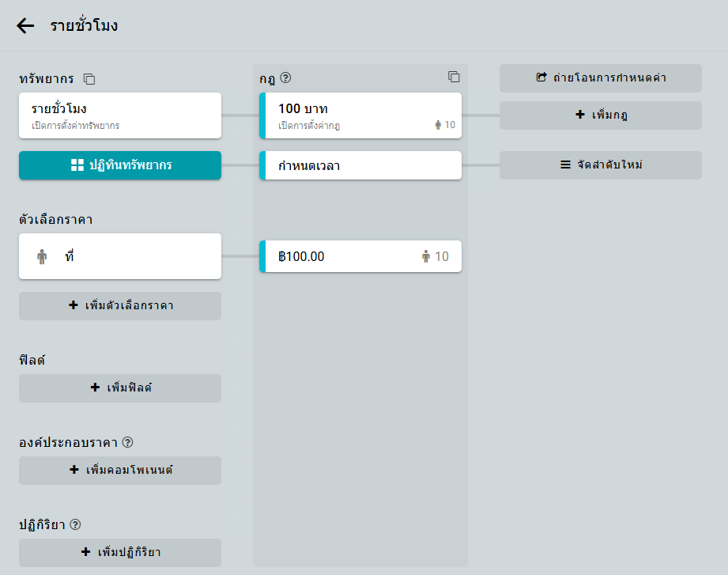Open the ฿100.00 price cell
This screenshot has height=575, width=728.
click(348, 256)
